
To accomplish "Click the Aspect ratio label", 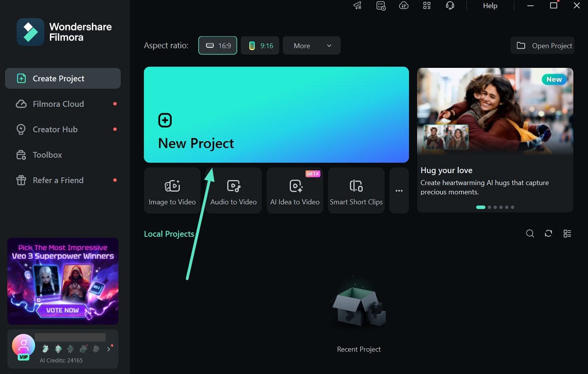I will click(166, 46).
